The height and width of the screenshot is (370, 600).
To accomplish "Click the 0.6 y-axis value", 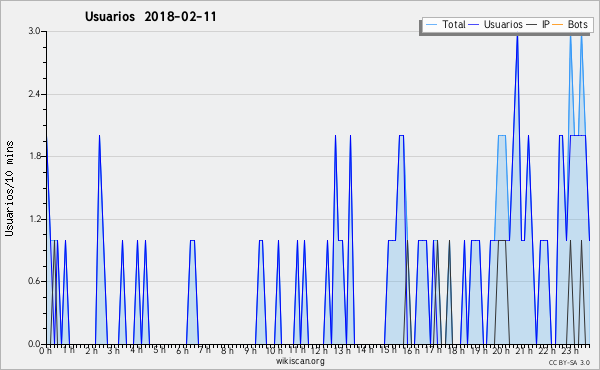I will point(34,282).
